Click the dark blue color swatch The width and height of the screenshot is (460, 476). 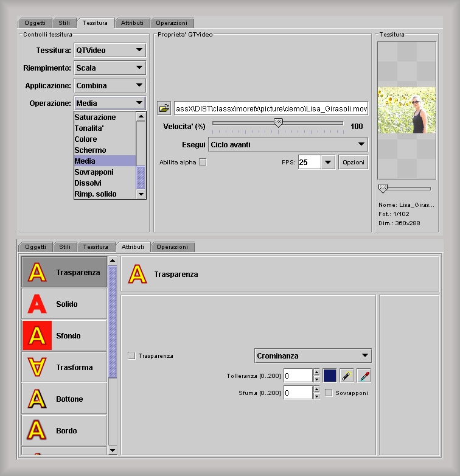[x=329, y=376]
